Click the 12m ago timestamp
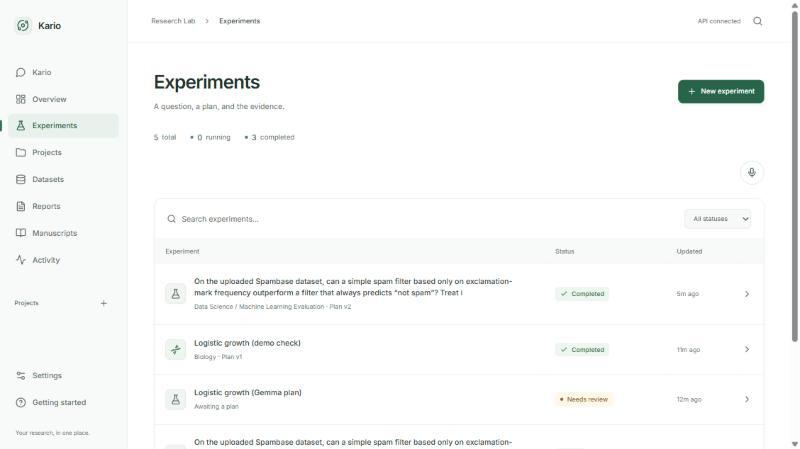The image size is (800, 449). point(689,400)
